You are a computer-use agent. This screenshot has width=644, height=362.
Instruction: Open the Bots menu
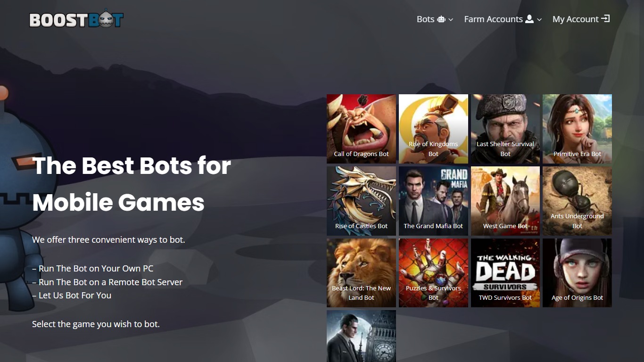(435, 19)
